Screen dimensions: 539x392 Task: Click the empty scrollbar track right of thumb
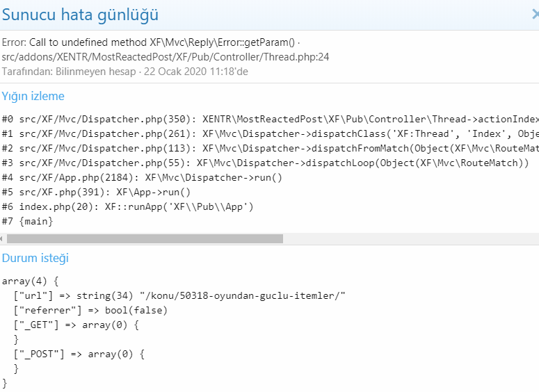(411, 239)
